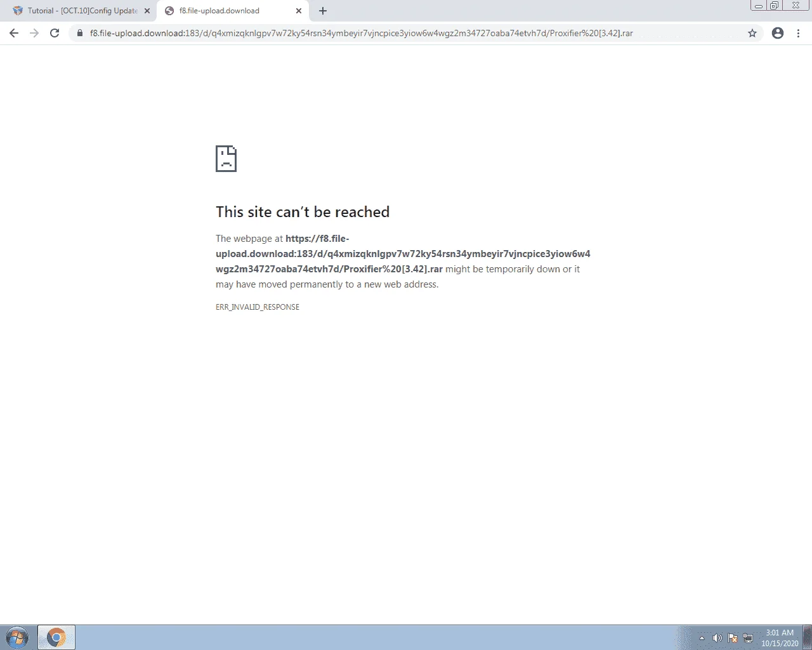
Task: Click the Tutorial tab favicon
Action: (x=18, y=11)
